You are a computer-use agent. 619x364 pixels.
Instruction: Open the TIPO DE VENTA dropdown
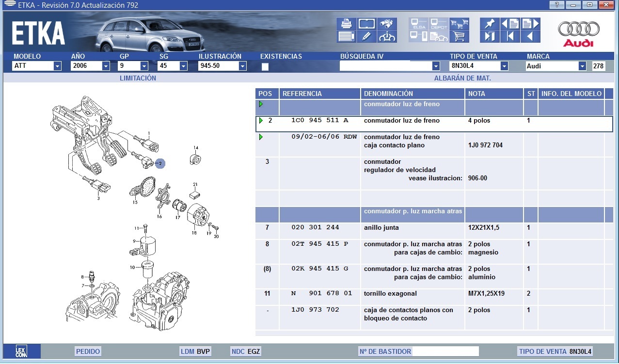click(504, 66)
